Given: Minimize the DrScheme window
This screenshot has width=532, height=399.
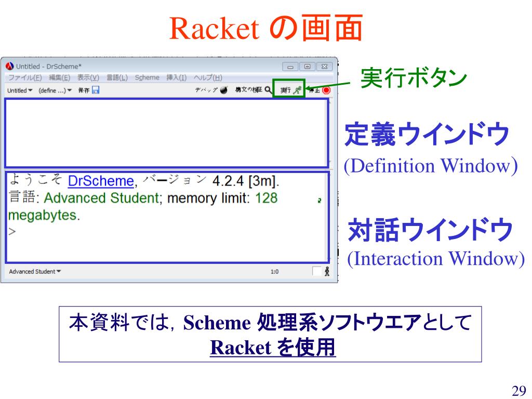Looking at the screenshot, I should (x=290, y=66).
